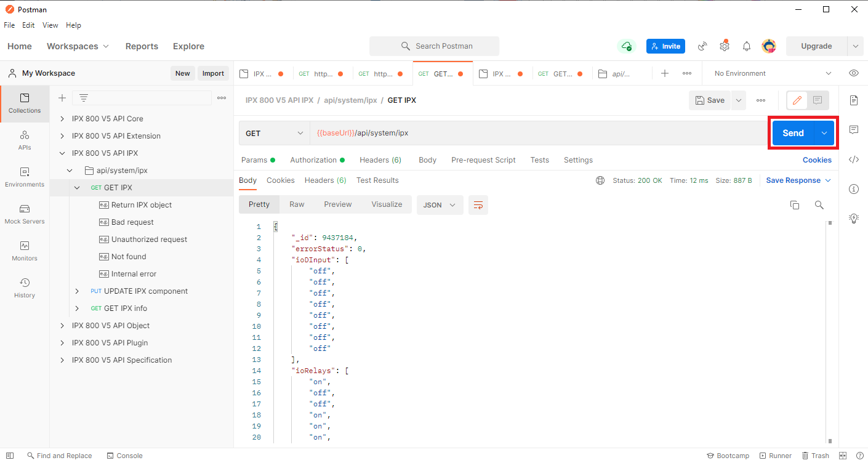
Task: Open the request info icon
Action: click(x=853, y=189)
